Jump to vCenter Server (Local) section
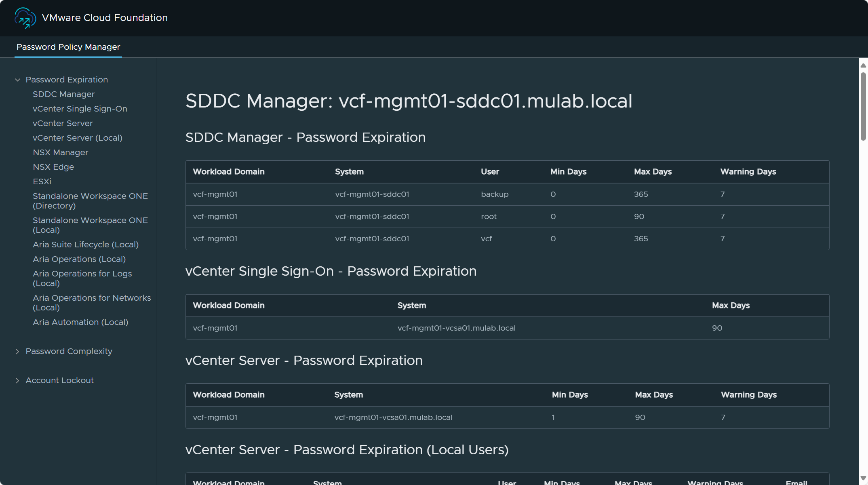The image size is (868, 485). (77, 138)
